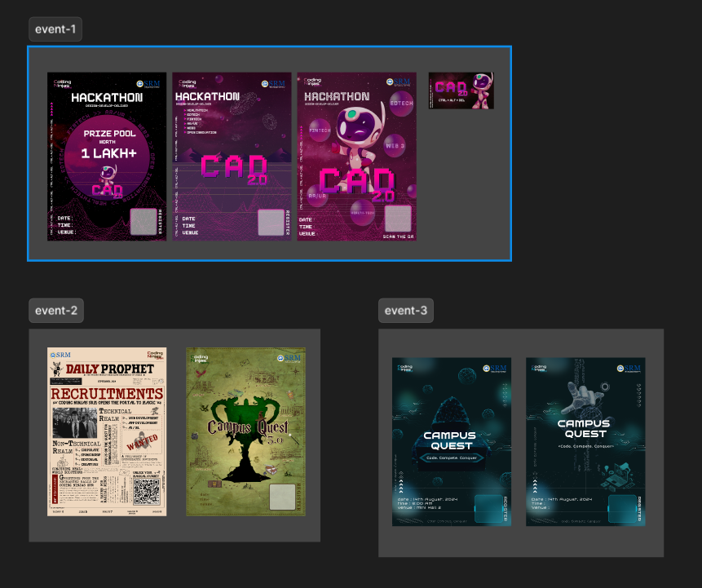Viewport: 702px width, 588px height.
Task: Select the Daily Prophet Recruitments poster
Action: tap(107, 431)
